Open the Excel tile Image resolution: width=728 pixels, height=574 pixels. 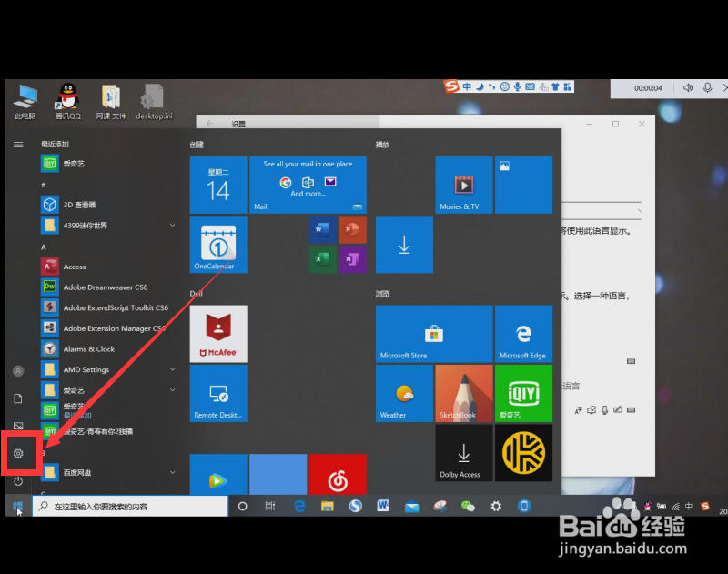click(323, 259)
